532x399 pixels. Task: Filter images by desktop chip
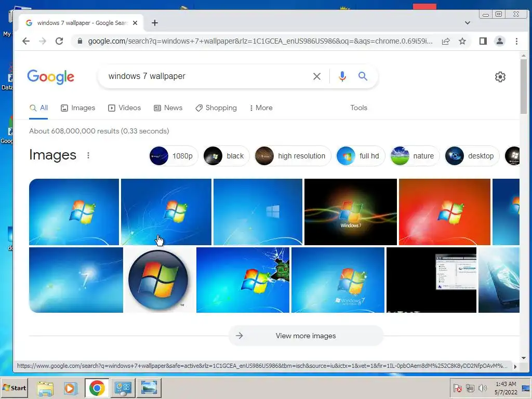click(x=472, y=156)
